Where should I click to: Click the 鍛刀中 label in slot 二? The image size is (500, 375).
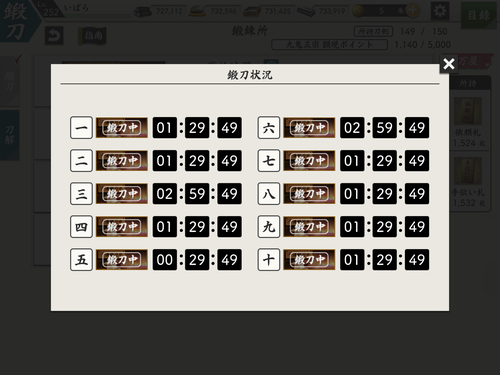pos(122,161)
